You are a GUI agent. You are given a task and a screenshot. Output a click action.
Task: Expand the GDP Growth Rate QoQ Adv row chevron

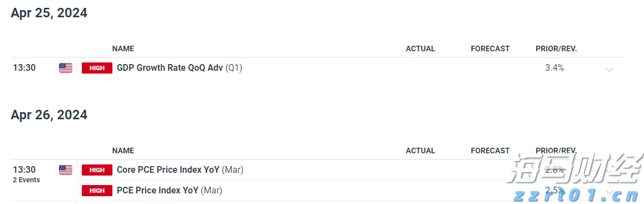609,70
